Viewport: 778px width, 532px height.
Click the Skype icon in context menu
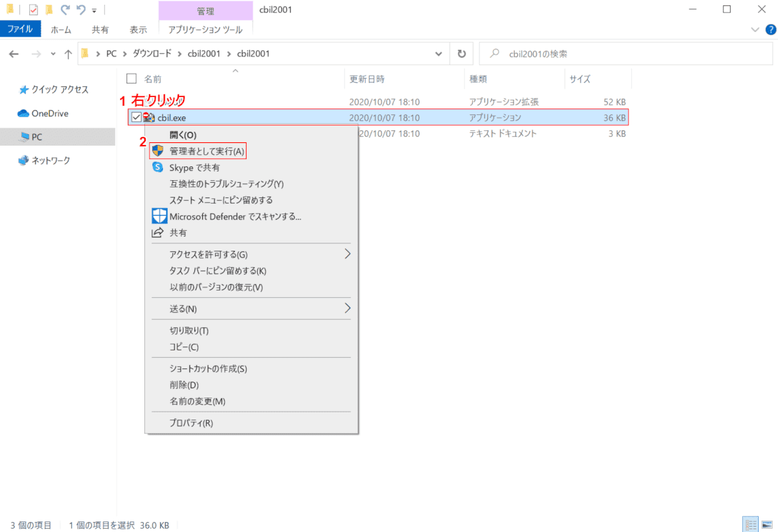tap(158, 167)
